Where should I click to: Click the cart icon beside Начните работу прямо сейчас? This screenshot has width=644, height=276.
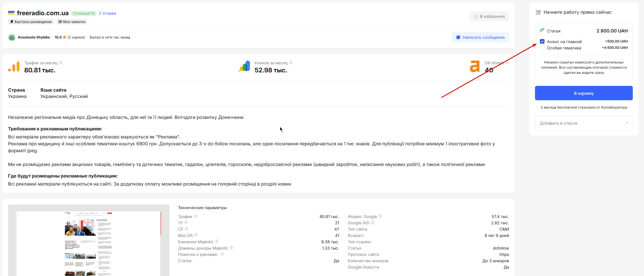pyautogui.click(x=538, y=12)
